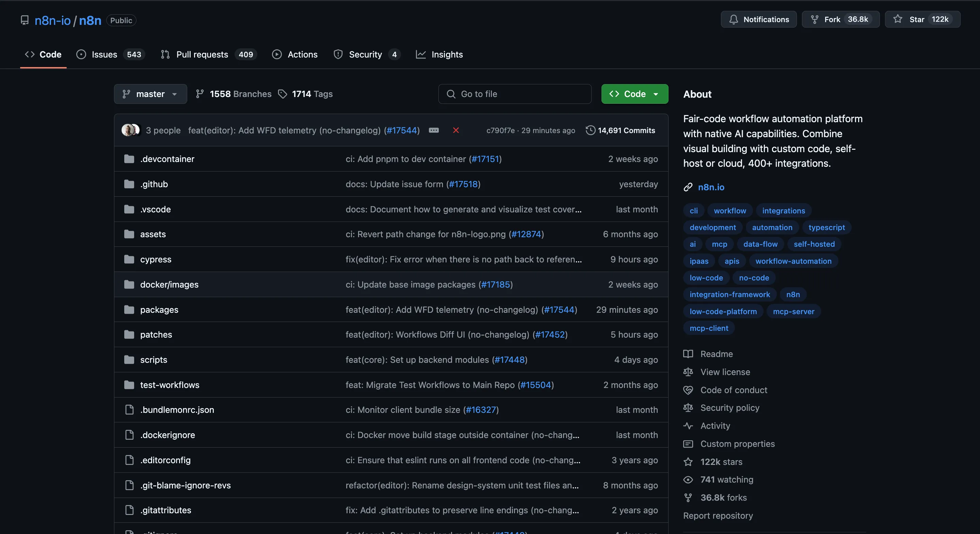Click the file icon next to .bundlemonrc.json

tap(129, 410)
